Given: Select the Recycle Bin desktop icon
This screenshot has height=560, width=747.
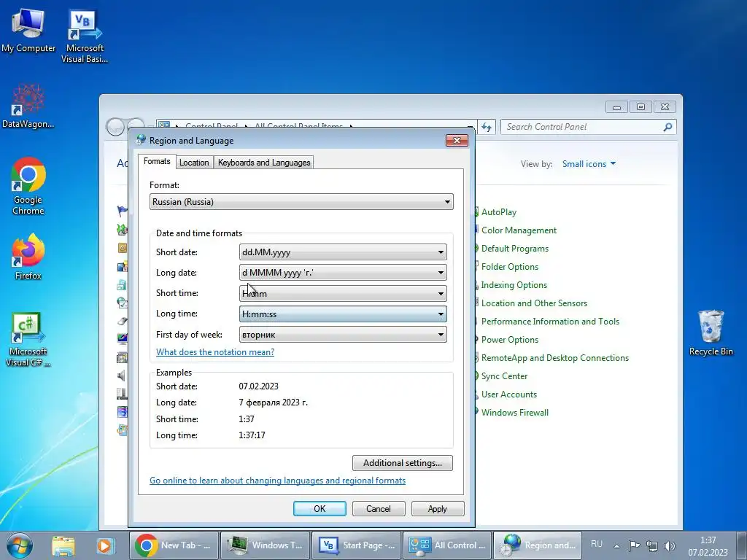Looking at the screenshot, I should click(x=711, y=332).
